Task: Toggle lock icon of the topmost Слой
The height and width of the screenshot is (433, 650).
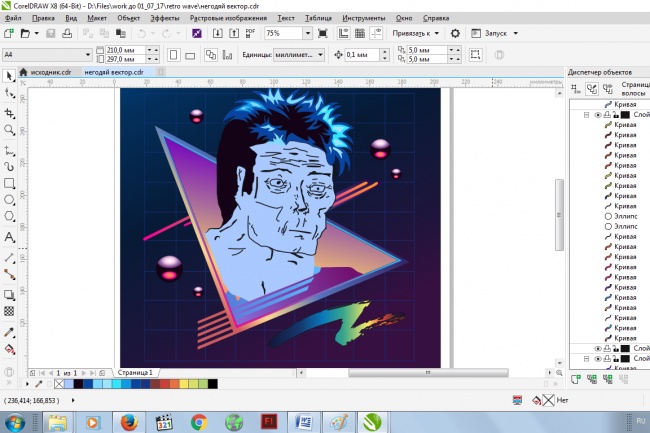Action: pos(616,115)
